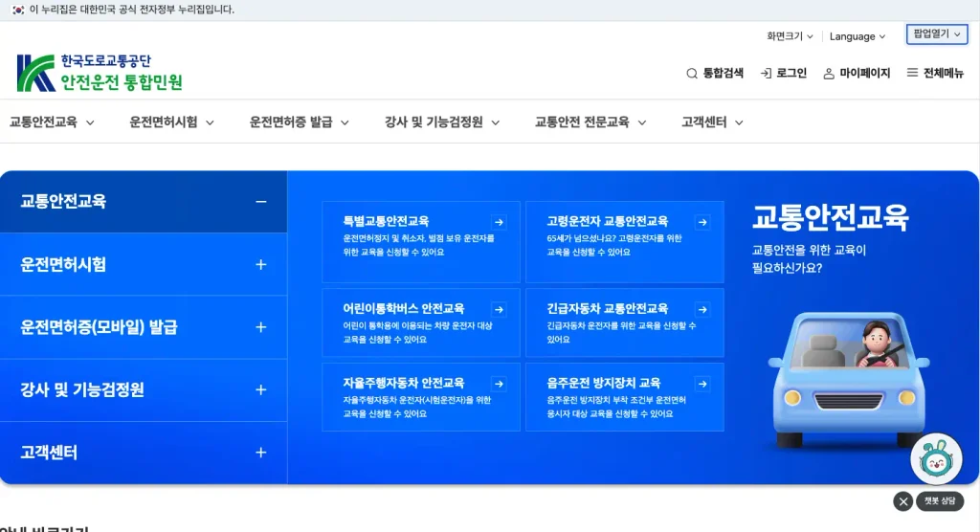
Task: Open the 고령운전자 교통안전교육 card title
Action: click(x=607, y=221)
